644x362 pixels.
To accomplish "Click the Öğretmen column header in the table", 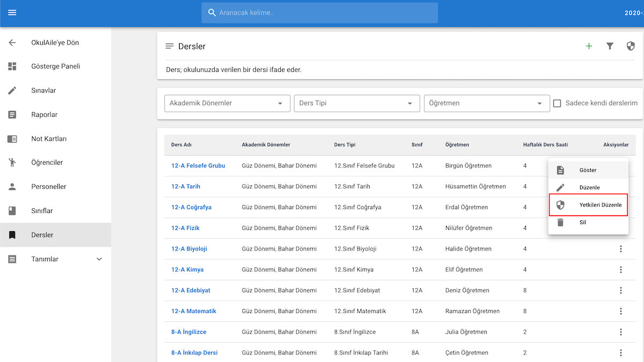I will click(457, 145).
